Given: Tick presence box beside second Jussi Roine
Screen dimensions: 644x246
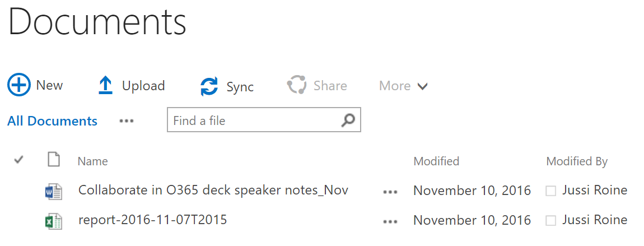Looking at the screenshot, I should click(x=551, y=221).
